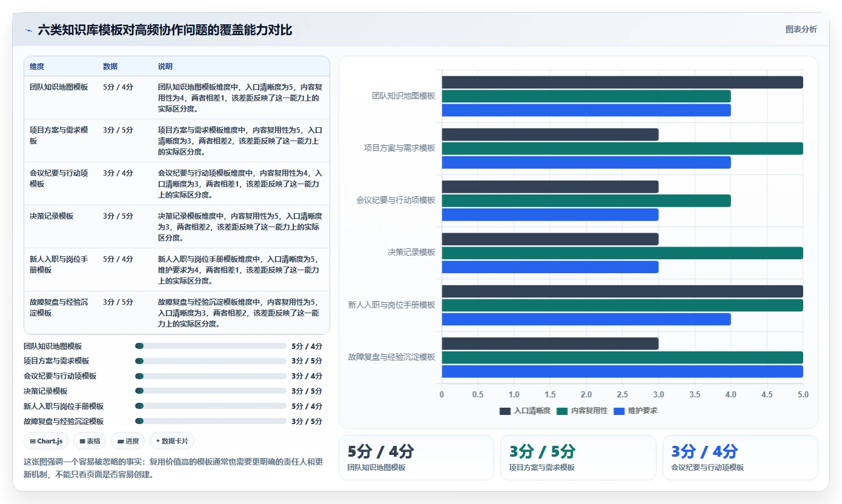Click the 项目方案与需求模板 progress bar
Viewport: 842px width, 504px height.
211,361
